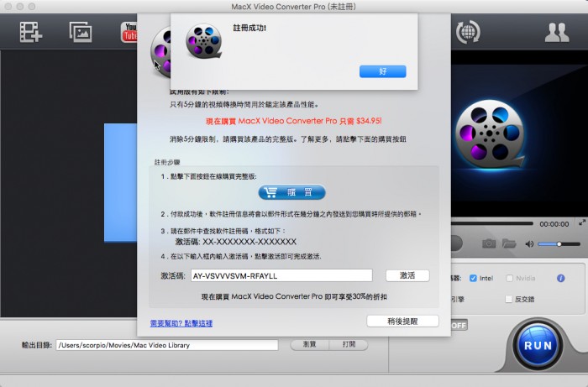Click the red price offer text $34.95
588x387 pixels.
294,121
